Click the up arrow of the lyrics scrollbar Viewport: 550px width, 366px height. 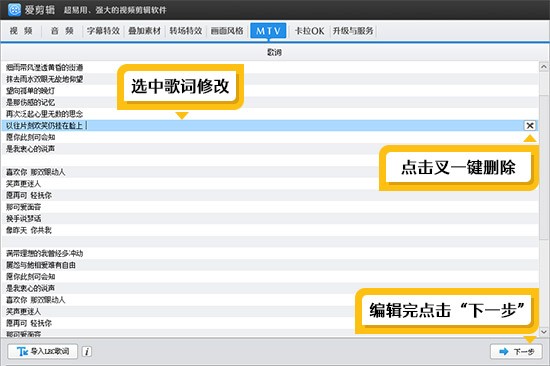pos(544,67)
